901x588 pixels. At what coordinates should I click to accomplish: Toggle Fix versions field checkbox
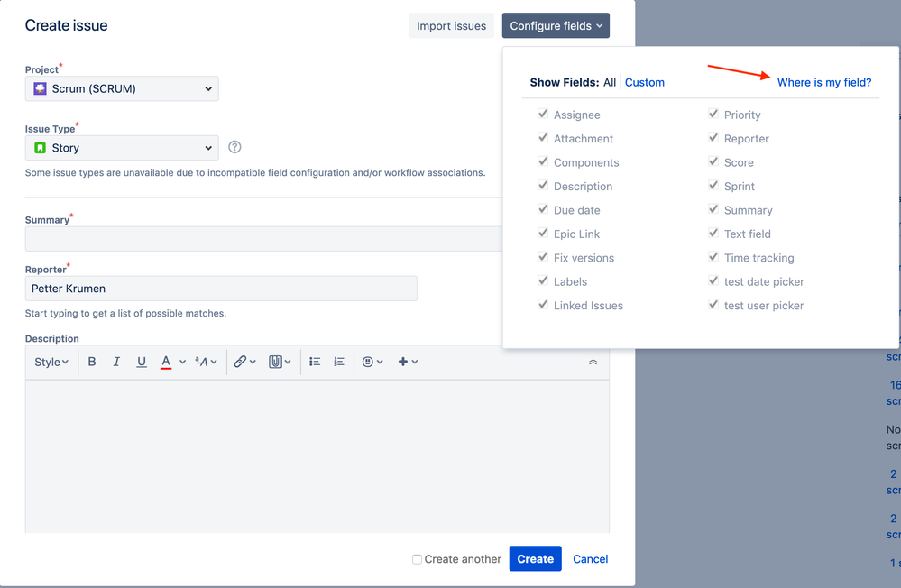coord(542,257)
